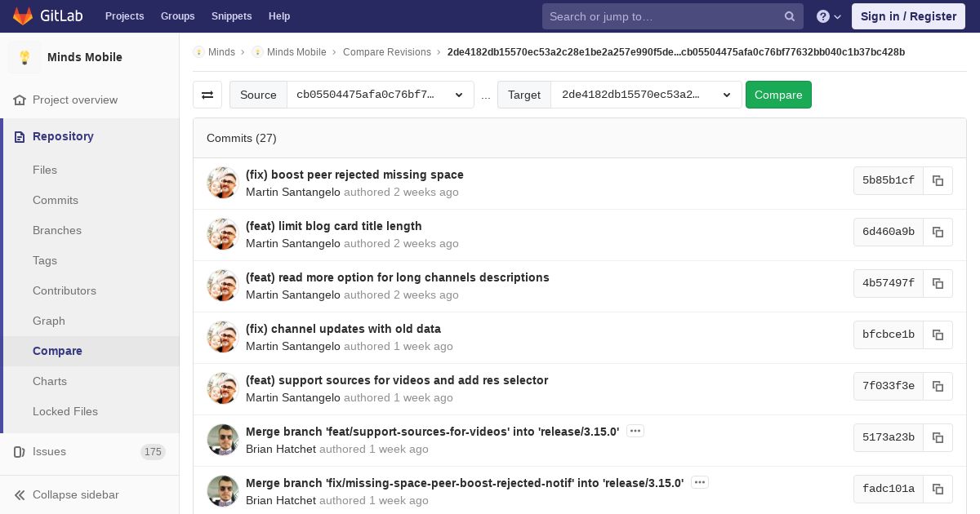Click the search magnifier icon
Image resolution: width=980 pixels, height=514 pixels.
tap(790, 16)
